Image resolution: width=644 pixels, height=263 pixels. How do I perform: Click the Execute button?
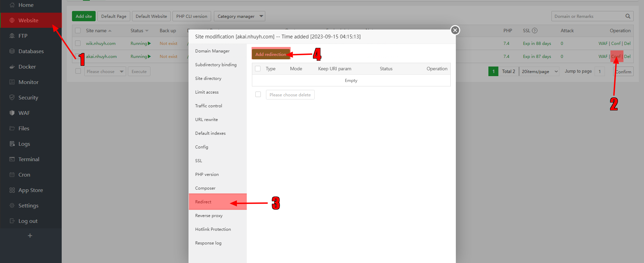click(x=139, y=71)
